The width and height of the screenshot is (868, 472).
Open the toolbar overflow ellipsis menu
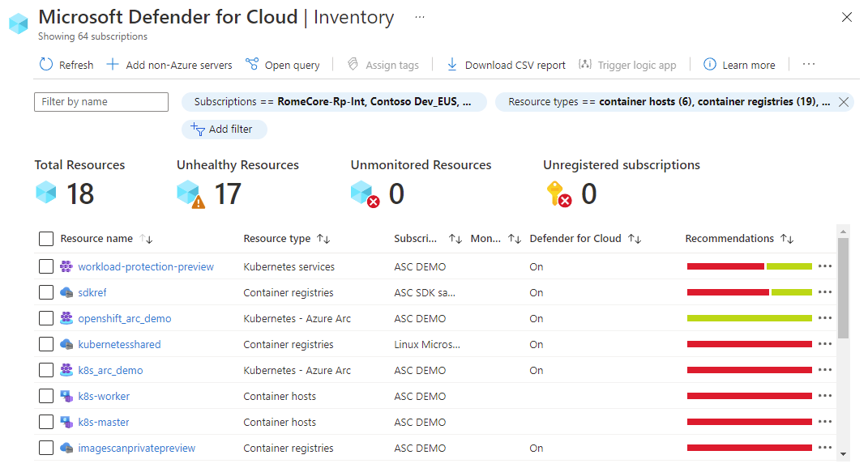809,64
